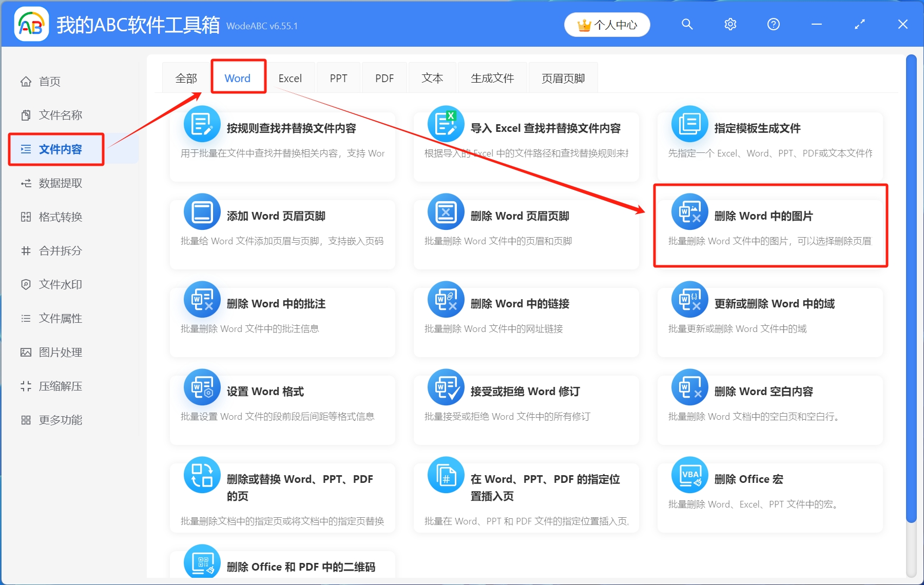The image size is (924, 585).
Task: Switch to the 页眉页脚 tab
Action: 563,77
